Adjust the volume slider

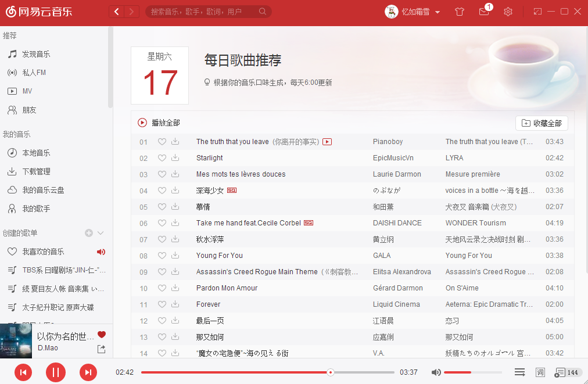473,372
